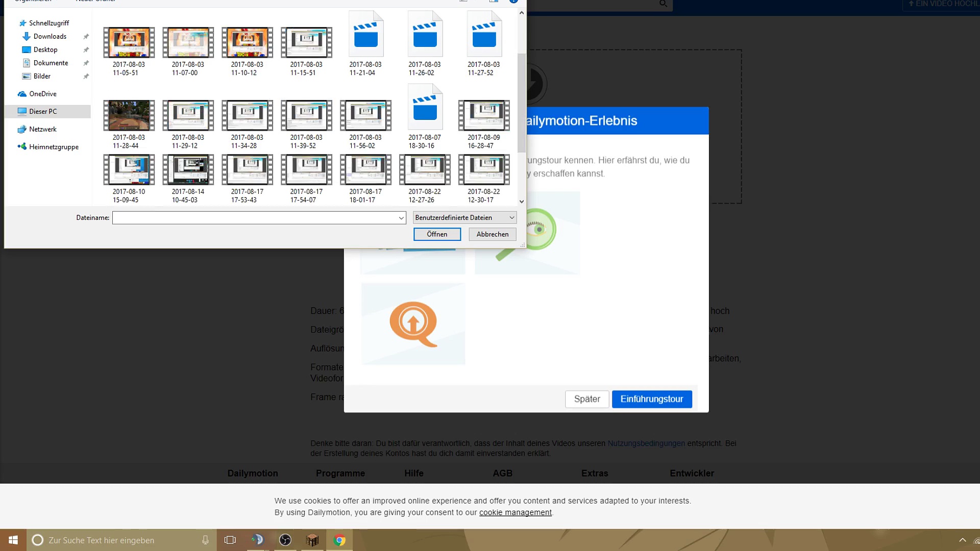
Task: Show hidden system tray icons
Action: (x=963, y=540)
